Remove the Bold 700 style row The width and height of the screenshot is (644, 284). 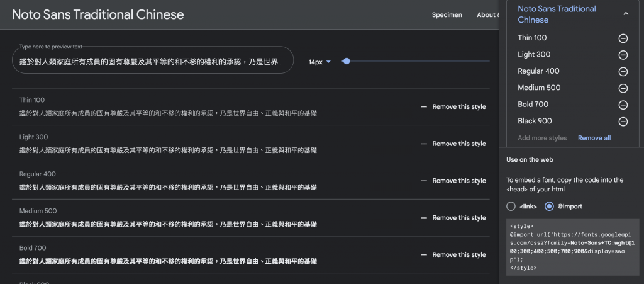click(453, 255)
